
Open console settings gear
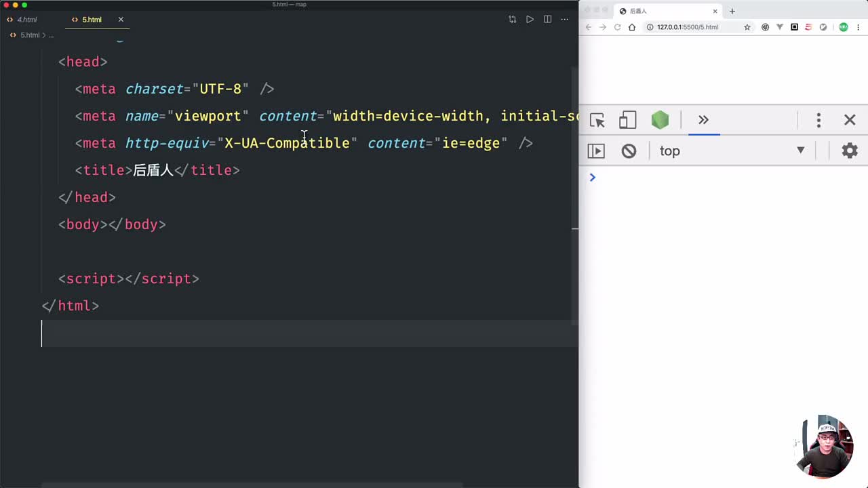point(850,150)
